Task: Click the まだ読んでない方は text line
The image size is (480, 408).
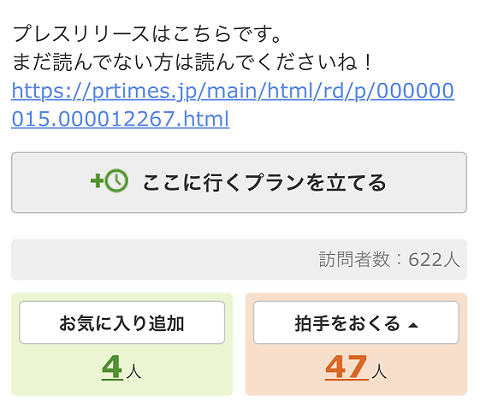Action: 192,62
